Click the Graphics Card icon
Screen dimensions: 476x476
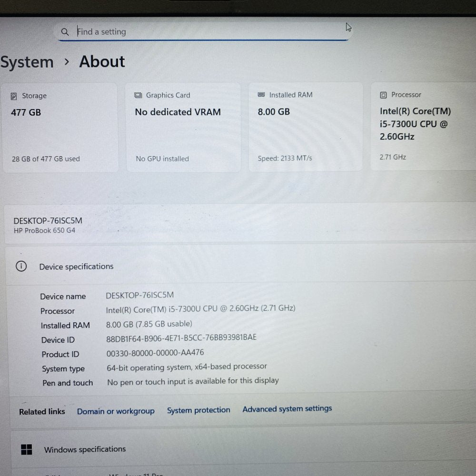[x=138, y=95]
